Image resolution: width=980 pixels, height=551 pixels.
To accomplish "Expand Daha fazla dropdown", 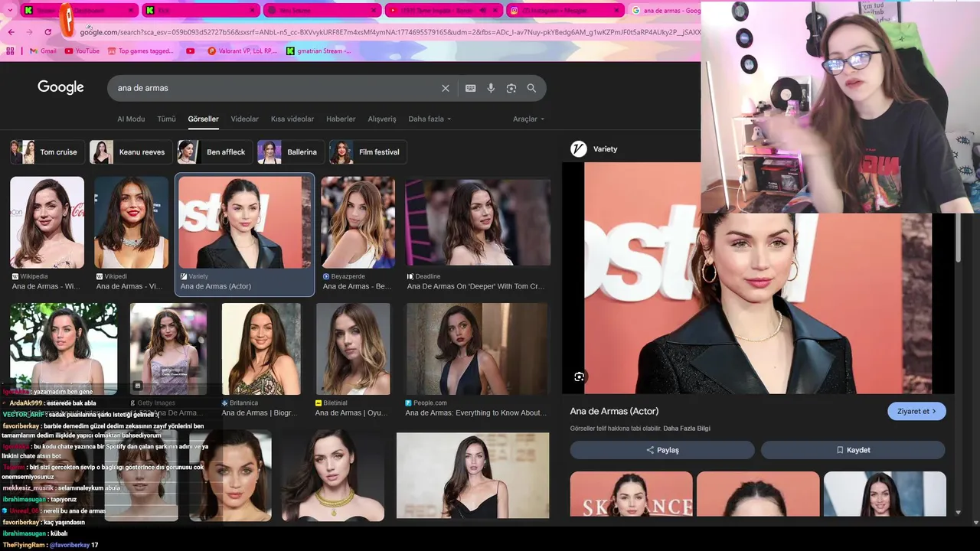I will pos(430,119).
